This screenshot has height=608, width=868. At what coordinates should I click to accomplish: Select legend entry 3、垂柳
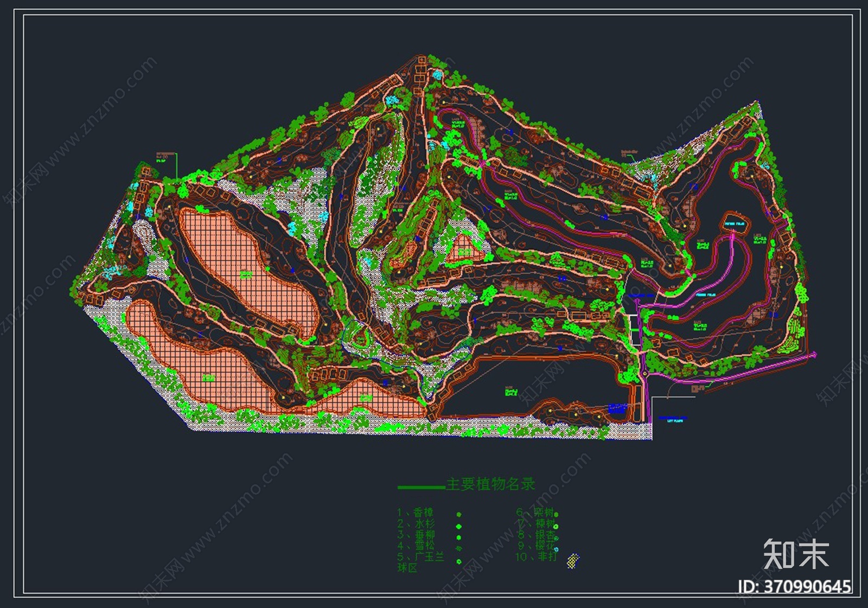click(416, 535)
